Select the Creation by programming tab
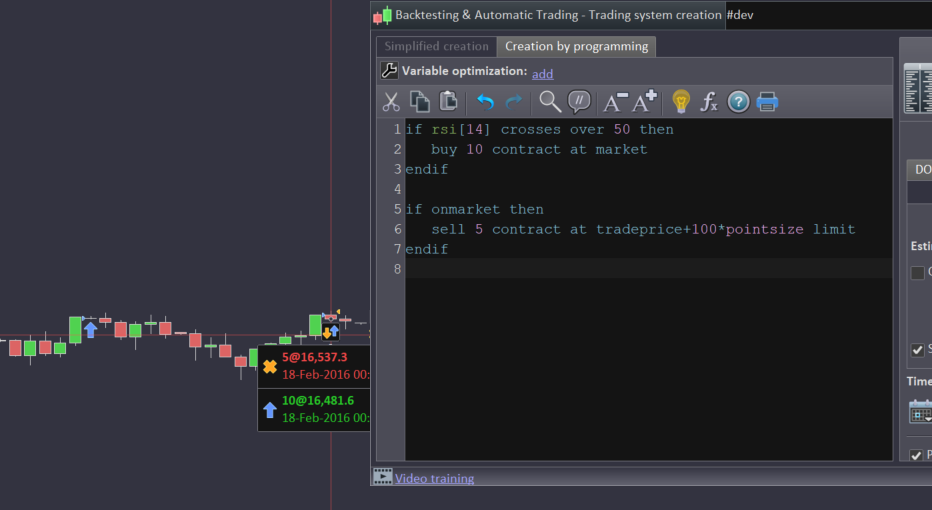Viewport: 932px width, 510px height. tap(576, 46)
